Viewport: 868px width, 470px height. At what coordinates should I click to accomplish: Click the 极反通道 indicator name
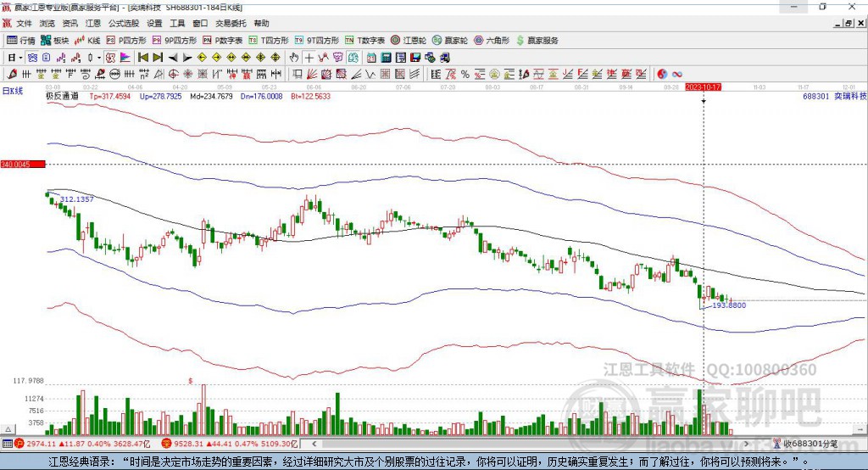(x=62, y=96)
